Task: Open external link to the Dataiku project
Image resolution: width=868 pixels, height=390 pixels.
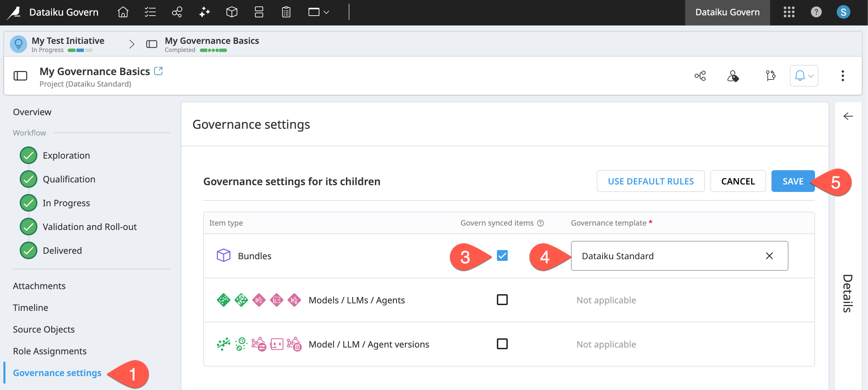Action: [158, 71]
